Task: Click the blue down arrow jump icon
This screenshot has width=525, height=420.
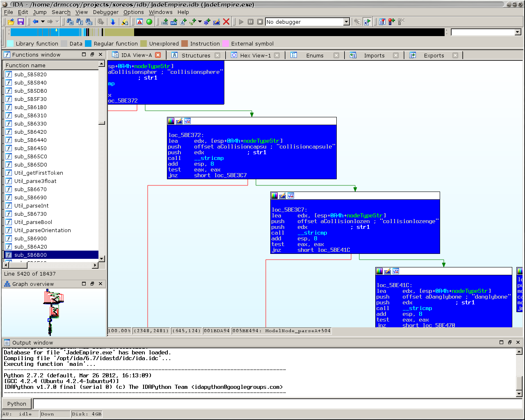Action: pyautogui.click(x=113, y=22)
